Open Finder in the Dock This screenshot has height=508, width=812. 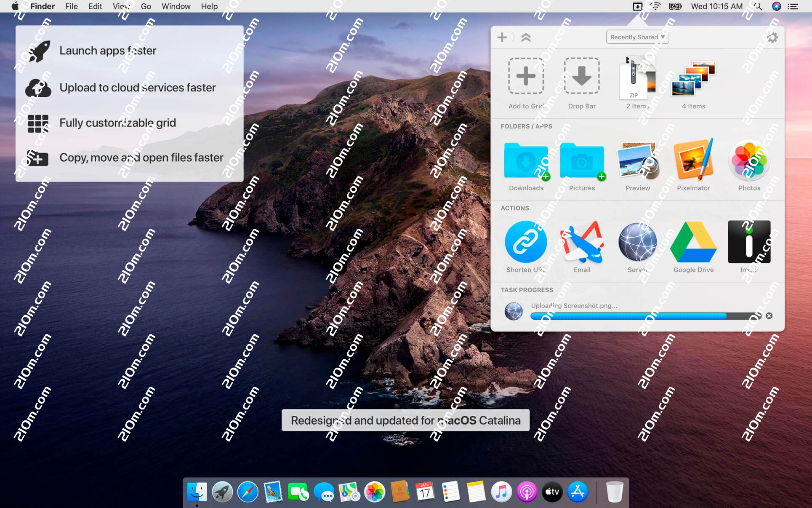click(197, 492)
